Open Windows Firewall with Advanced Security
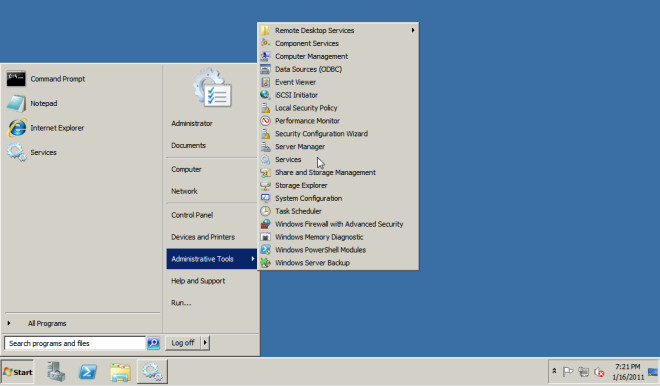This screenshot has width=660, height=386. pos(338,224)
